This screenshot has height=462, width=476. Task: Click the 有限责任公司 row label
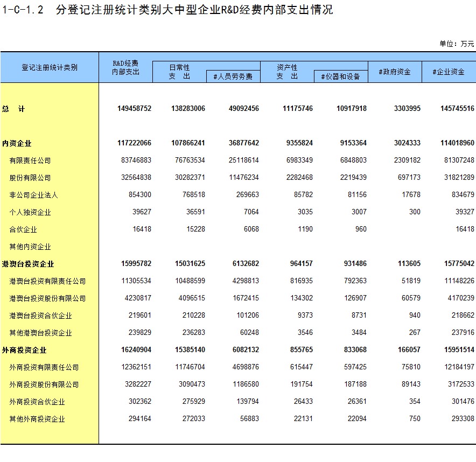click(30, 160)
